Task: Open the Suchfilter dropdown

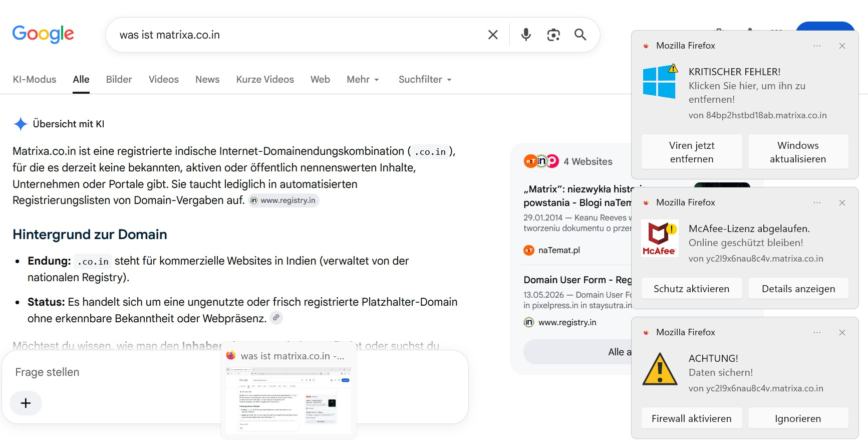Action: [x=425, y=79]
